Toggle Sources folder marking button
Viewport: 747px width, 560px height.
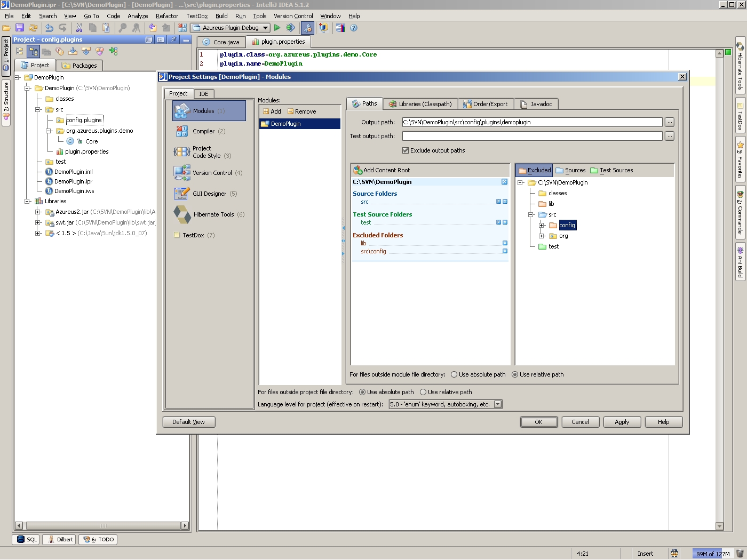pos(570,170)
